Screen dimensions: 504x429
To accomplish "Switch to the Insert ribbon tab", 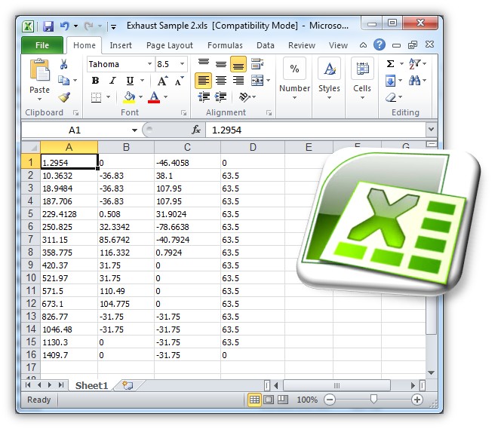I will pyautogui.click(x=121, y=45).
